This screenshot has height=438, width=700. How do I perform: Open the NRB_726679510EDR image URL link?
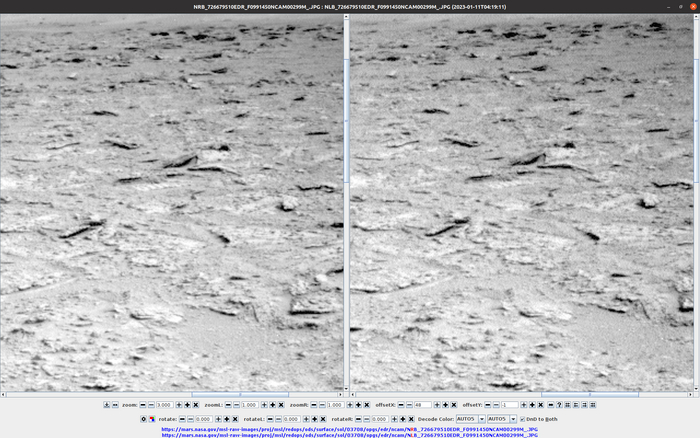pos(350,430)
